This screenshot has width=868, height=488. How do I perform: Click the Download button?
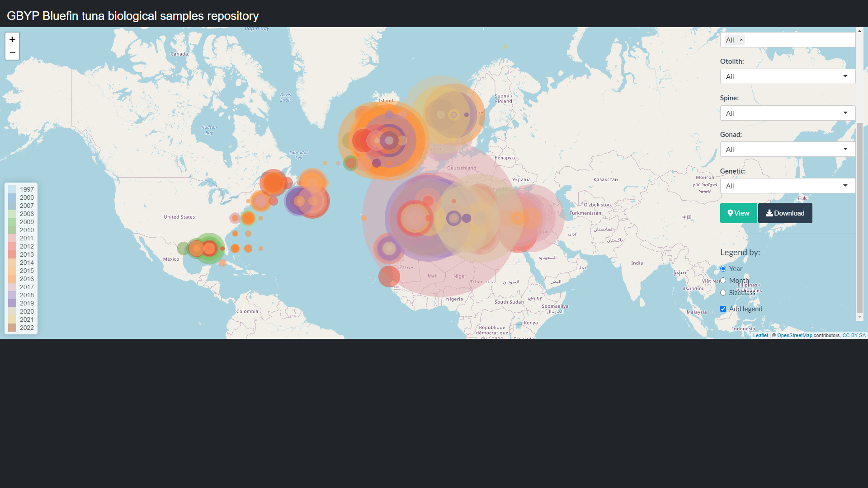click(785, 213)
